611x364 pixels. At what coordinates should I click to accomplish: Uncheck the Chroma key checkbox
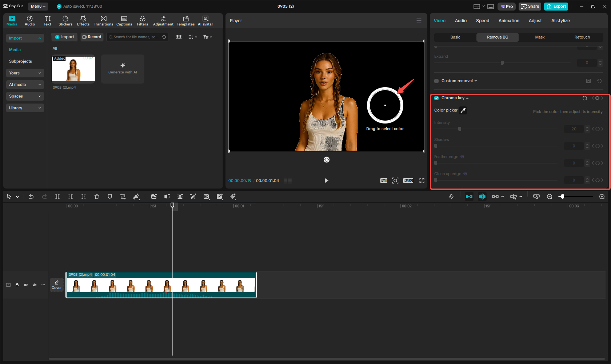[x=436, y=98]
